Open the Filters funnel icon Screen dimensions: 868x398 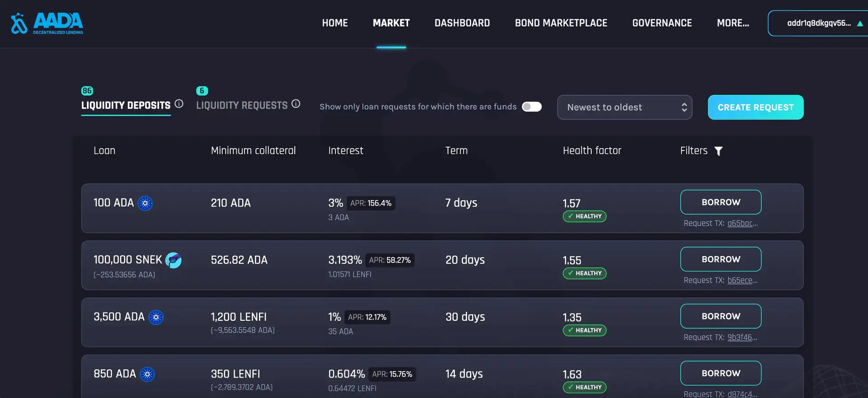point(718,151)
